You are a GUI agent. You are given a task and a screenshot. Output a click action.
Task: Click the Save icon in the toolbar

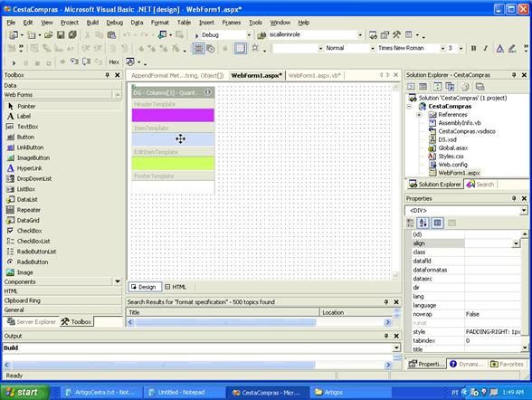pos(61,34)
